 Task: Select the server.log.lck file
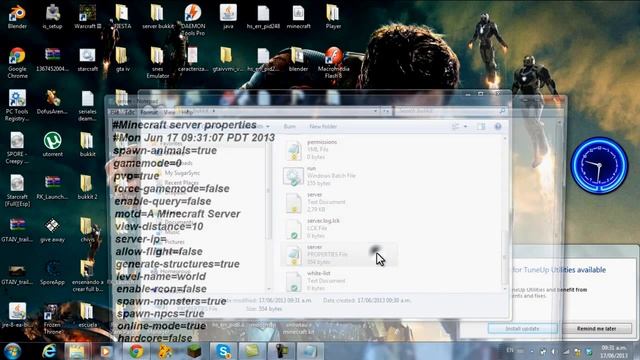click(x=339, y=228)
